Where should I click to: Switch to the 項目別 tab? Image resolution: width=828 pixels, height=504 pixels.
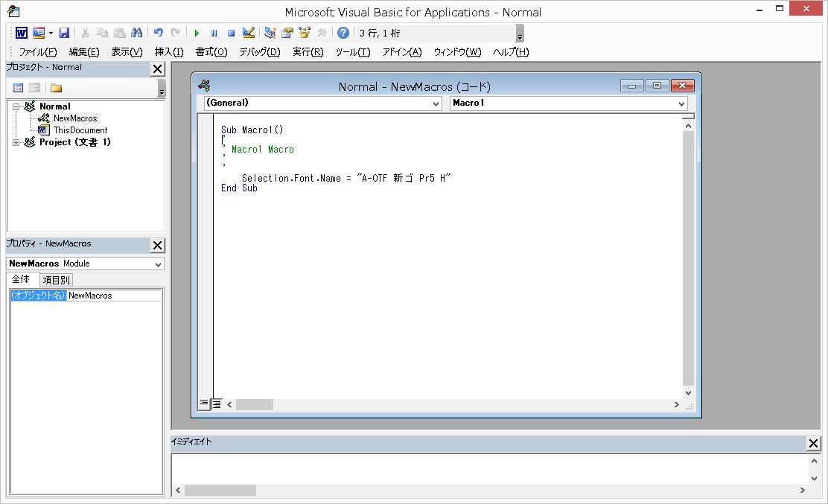(x=56, y=280)
